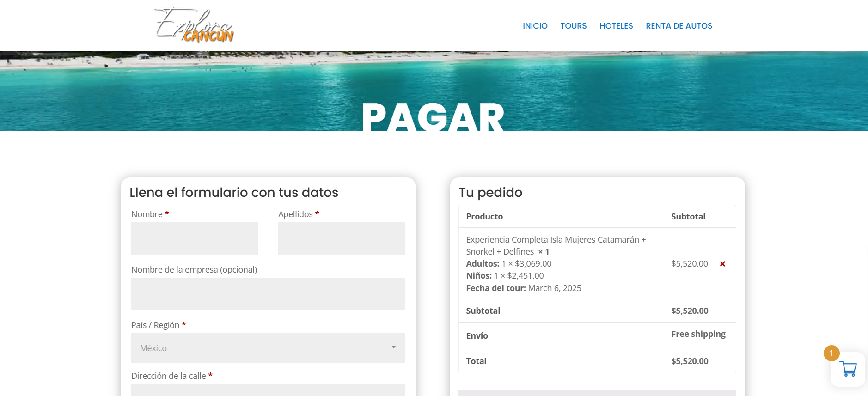Screen dimensions: 868x396
Task: Click the Producto column header
Action: coord(484,216)
